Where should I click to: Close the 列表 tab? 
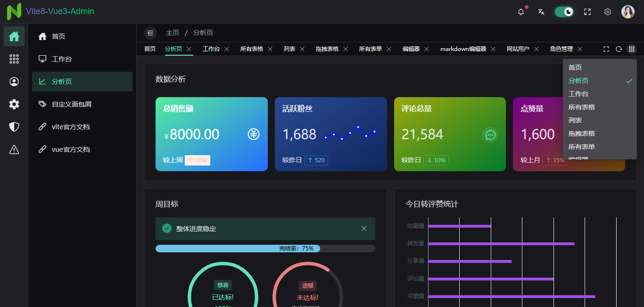tap(302, 49)
